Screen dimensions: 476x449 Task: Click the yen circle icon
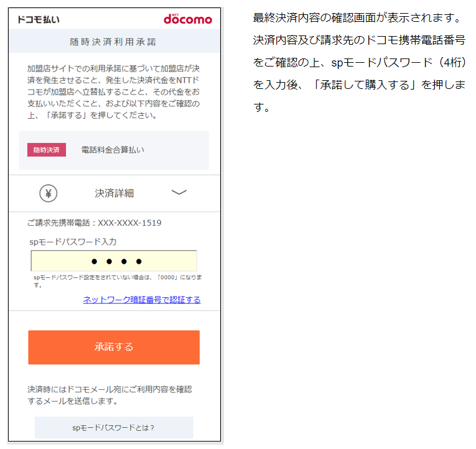click(49, 193)
